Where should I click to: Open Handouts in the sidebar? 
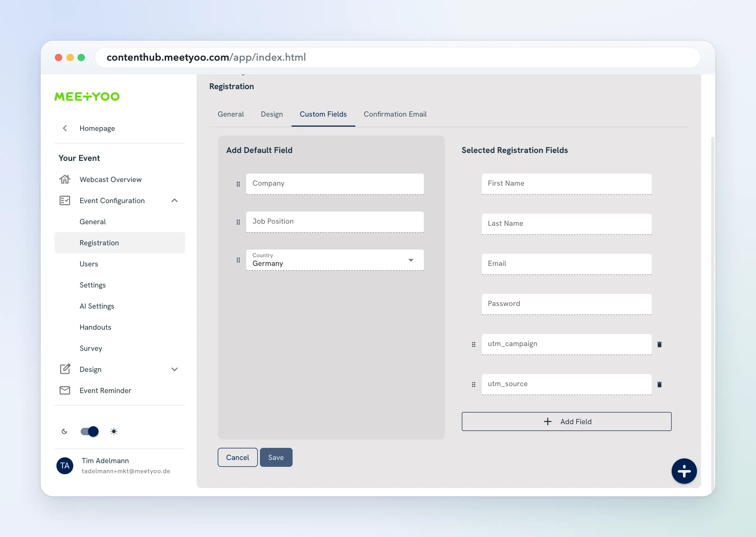click(95, 327)
